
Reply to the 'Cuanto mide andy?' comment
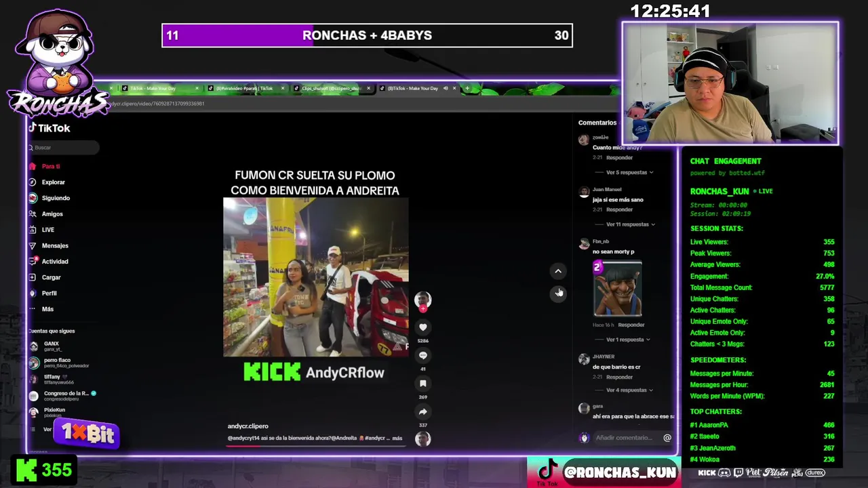[x=619, y=157]
